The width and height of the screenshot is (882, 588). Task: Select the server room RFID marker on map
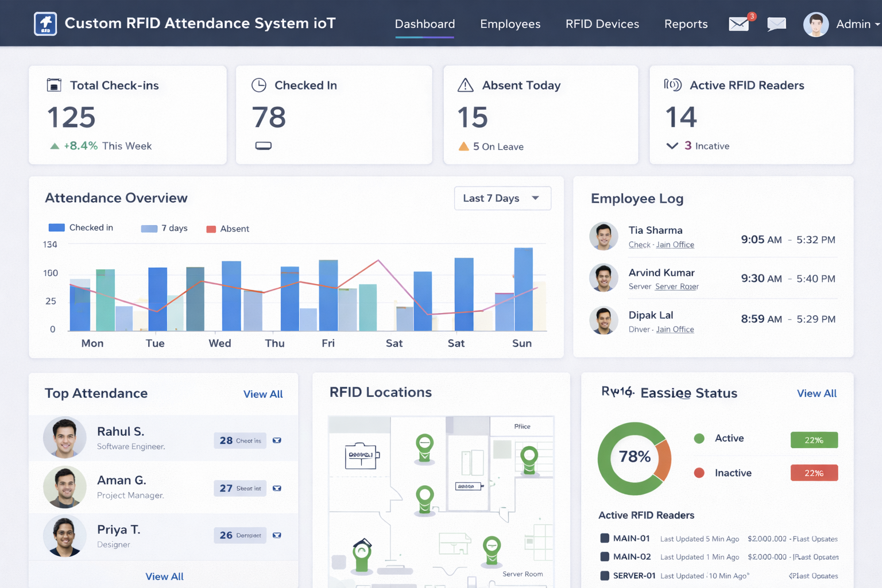tap(492, 548)
